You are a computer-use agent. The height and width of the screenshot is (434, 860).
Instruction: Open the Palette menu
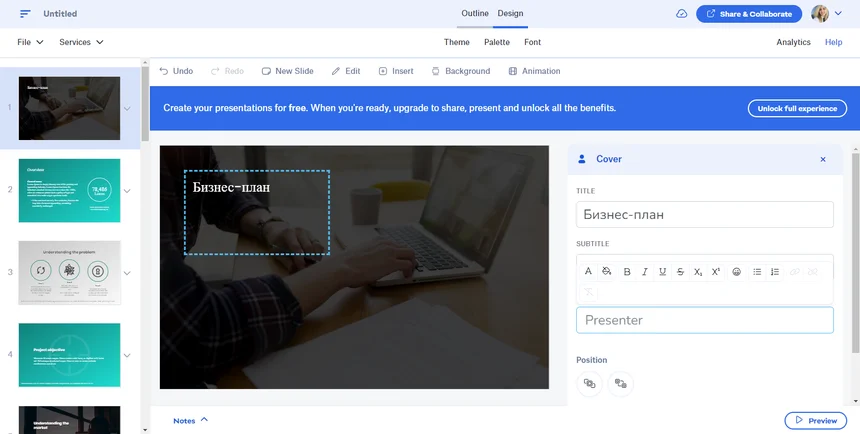496,42
